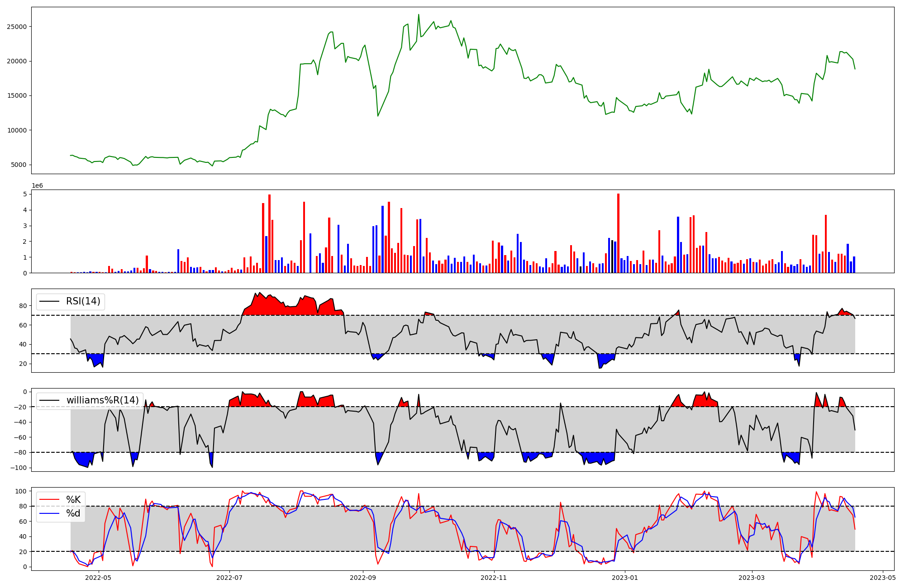Click the 1e6 volume axis multiplier label

37,186
